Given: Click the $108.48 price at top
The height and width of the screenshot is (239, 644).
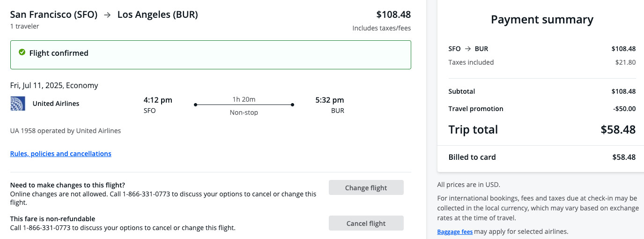Looking at the screenshot, I should (393, 15).
